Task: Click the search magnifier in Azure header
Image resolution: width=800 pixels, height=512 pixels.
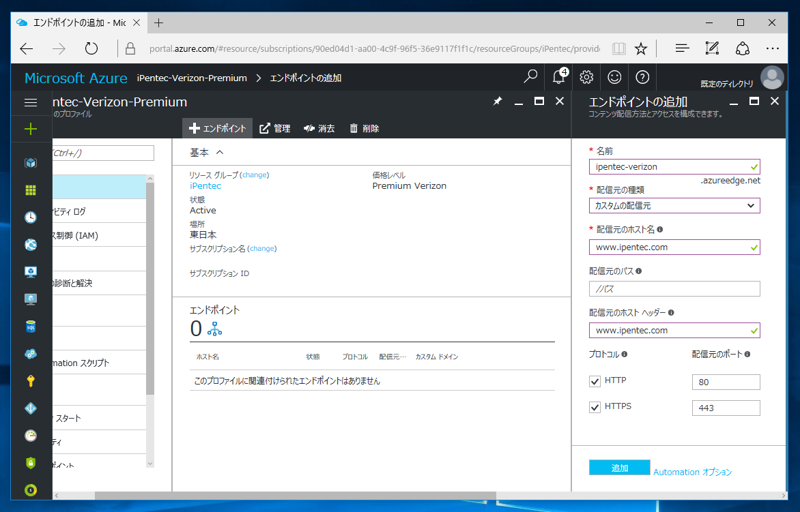Action: click(x=531, y=77)
